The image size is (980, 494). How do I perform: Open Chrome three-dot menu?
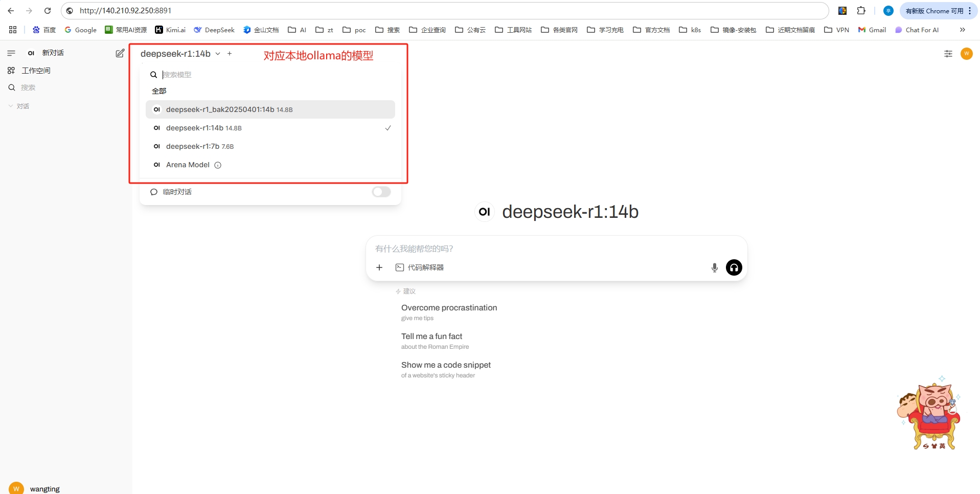970,11
